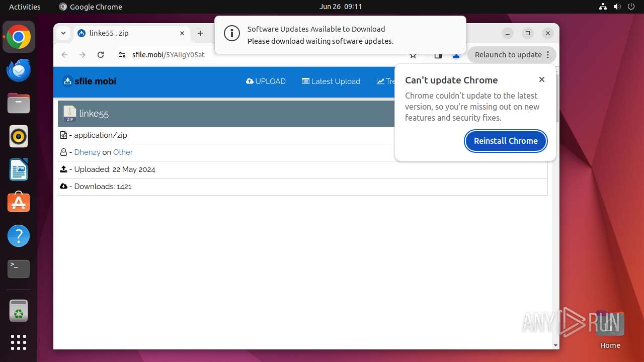
Task: Open Rhythmbox music player in dock
Action: (x=19, y=136)
